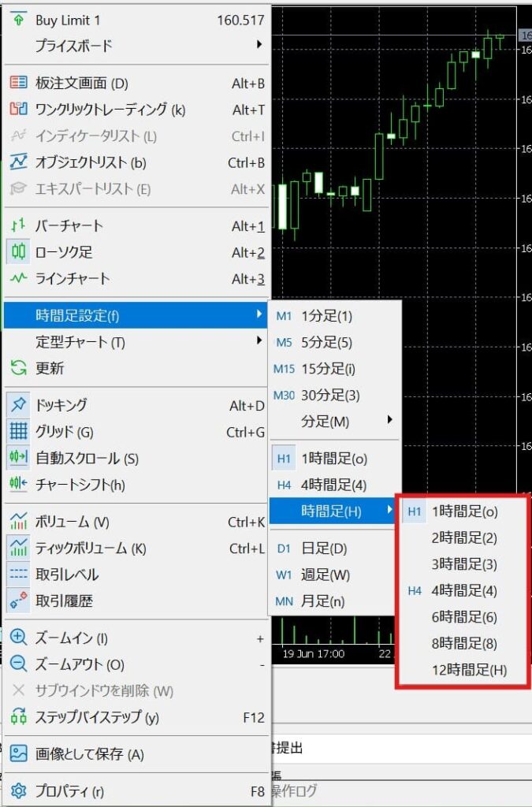Screen dimensions: 532x807
Task: Click the ズームアウト magnifier icon
Action: 19,664
